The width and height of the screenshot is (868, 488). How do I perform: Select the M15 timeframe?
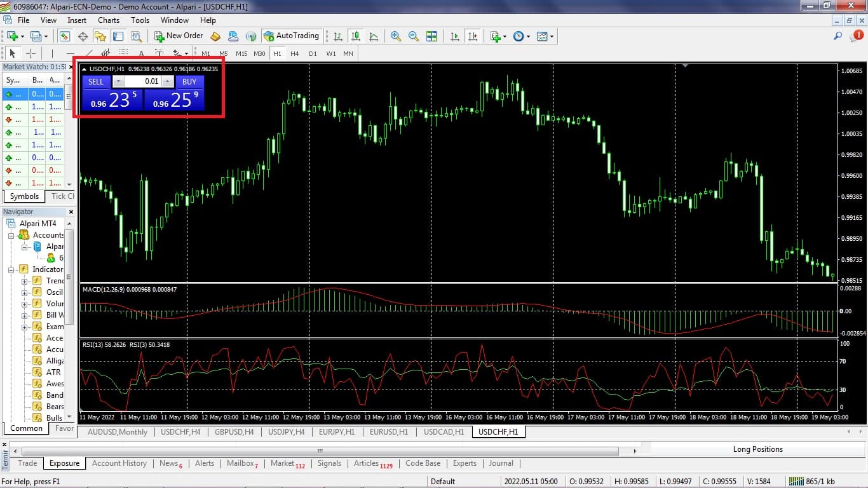[241, 53]
